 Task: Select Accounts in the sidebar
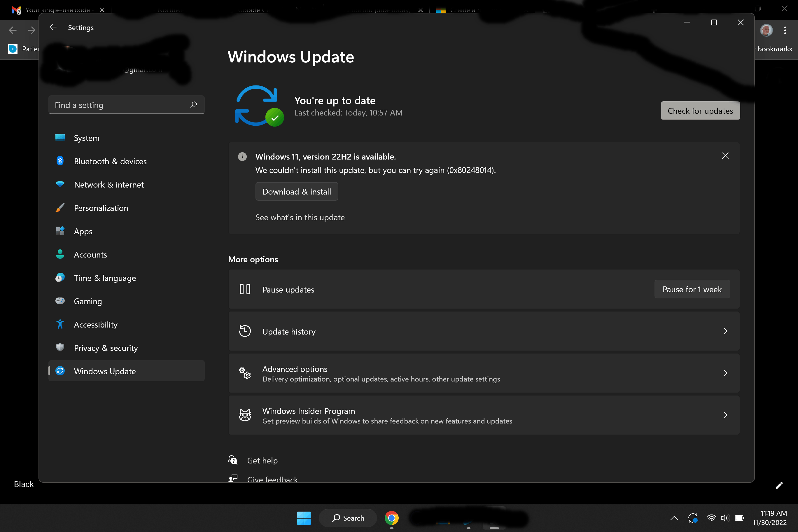tap(90, 255)
